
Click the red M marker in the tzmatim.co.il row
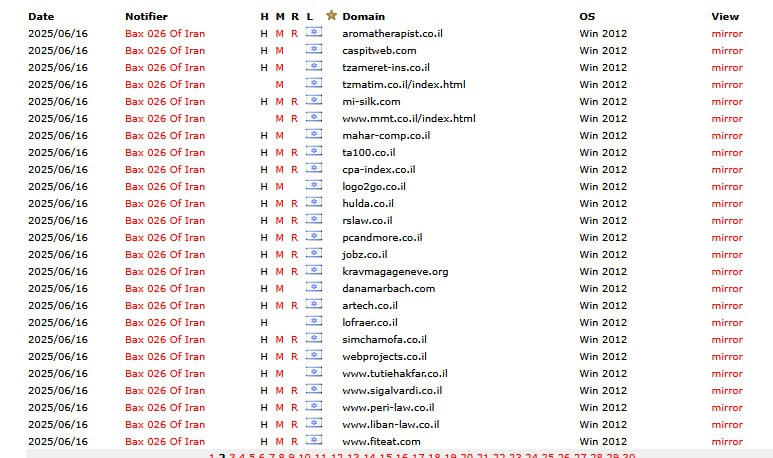pyautogui.click(x=280, y=85)
